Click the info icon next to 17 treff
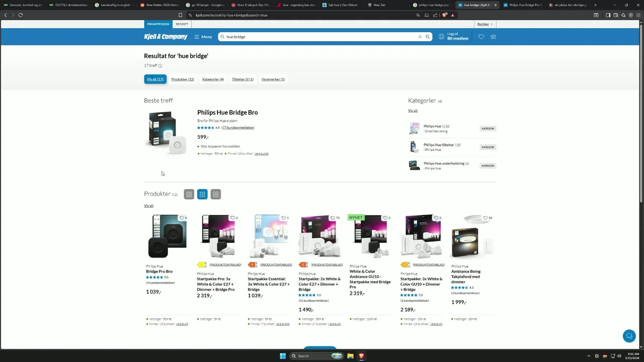The image size is (644, 362). (160, 66)
